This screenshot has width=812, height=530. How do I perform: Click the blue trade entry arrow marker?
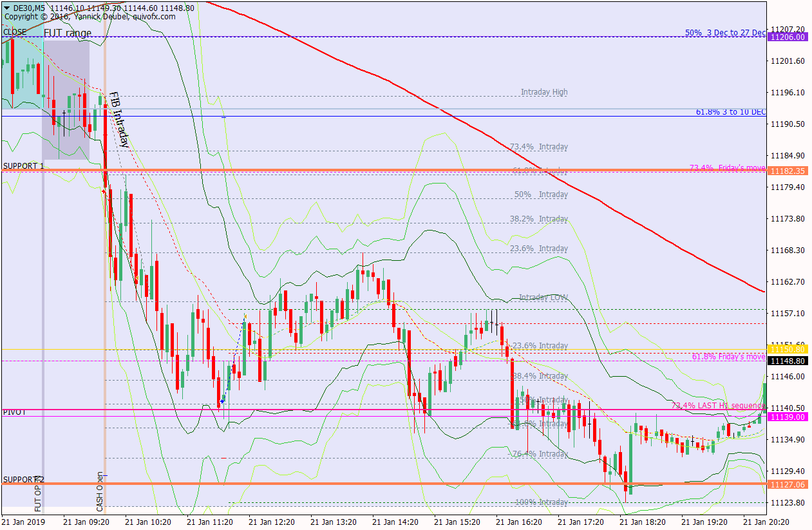[x=222, y=401]
